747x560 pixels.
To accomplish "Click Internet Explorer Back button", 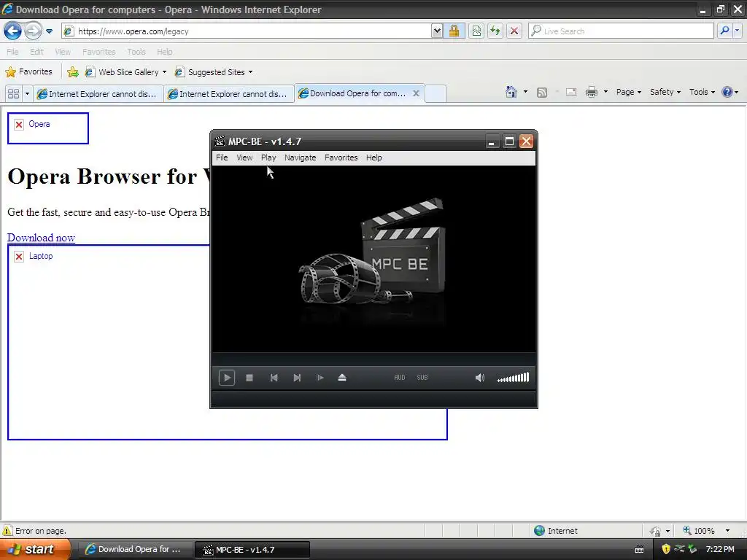I will click(x=13, y=31).
